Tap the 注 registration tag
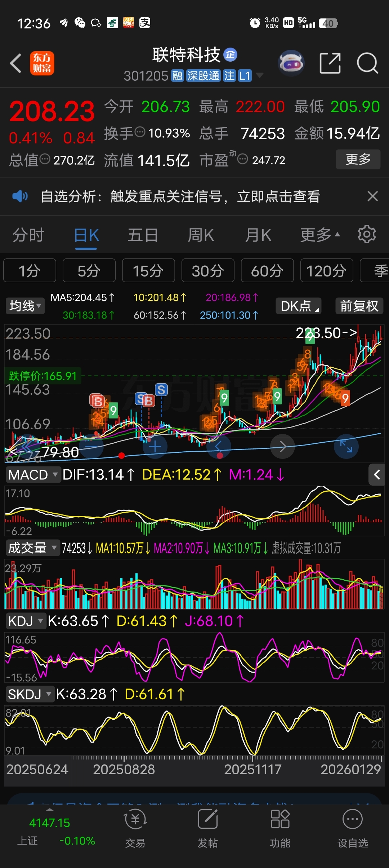The height and width of the screenshot is (868, 389). point(229,76)
